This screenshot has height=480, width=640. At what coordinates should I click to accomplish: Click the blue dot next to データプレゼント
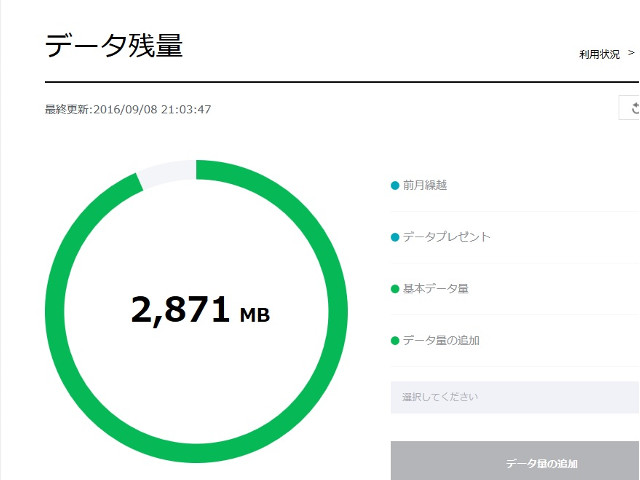(x=395, y=238)
